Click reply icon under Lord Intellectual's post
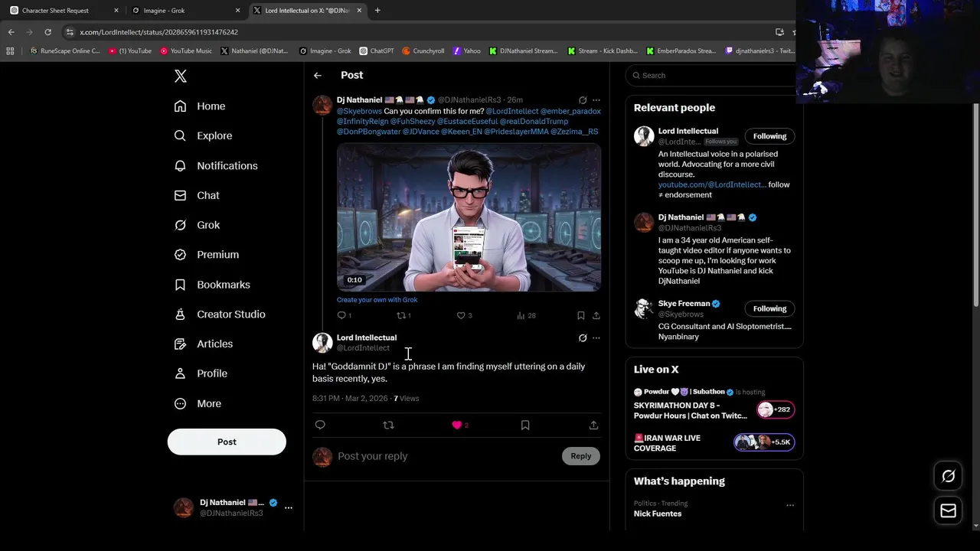980x551 pixels. [320, 425]
